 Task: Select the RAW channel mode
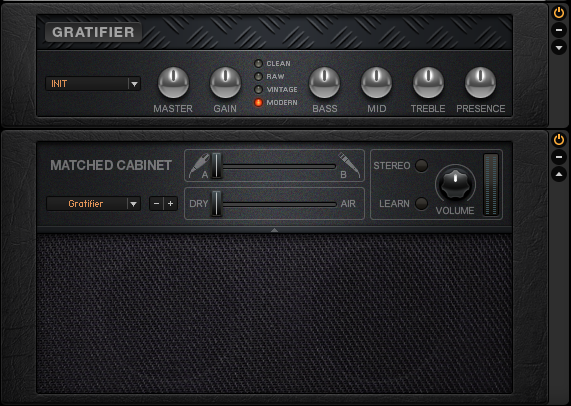click(258, 76)
